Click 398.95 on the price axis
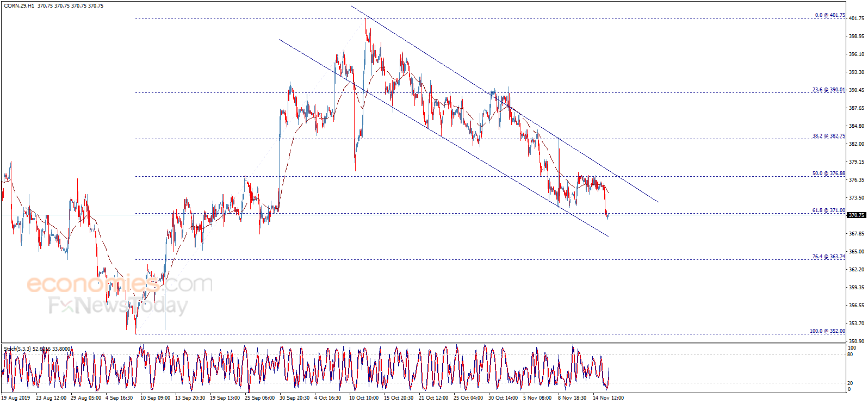 [x=856, y=36]
